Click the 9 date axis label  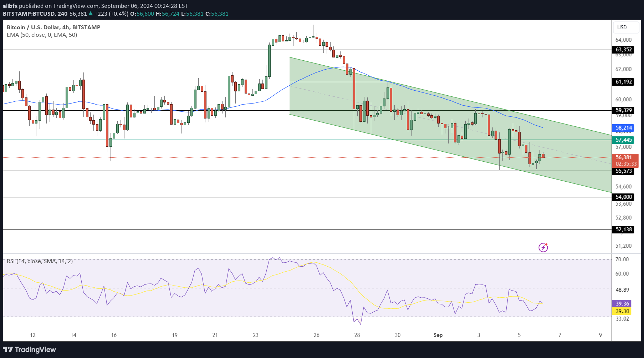600,335
